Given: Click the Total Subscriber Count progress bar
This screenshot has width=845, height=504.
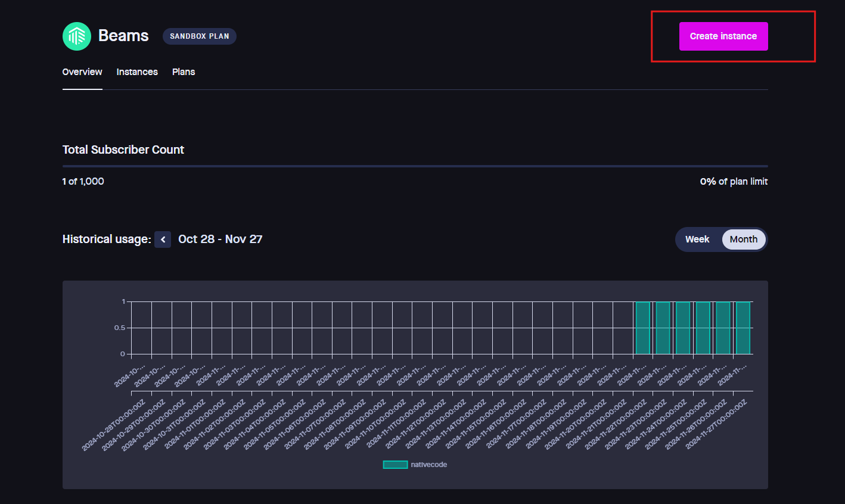Looking at the screenshot, I should tap(415, 166).
